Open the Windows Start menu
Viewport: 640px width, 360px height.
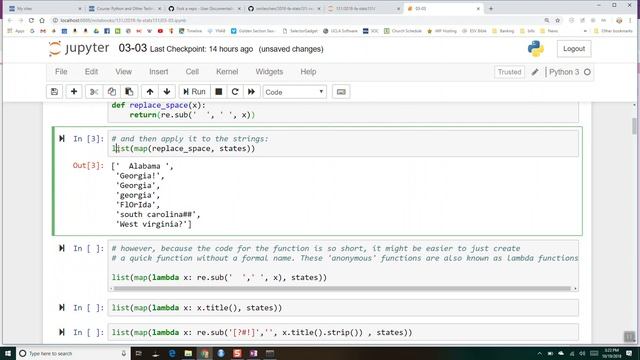(8, 353)
